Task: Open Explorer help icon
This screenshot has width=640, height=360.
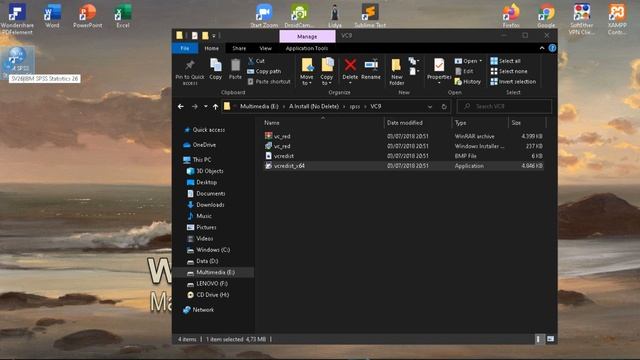Action: (x=552, y=48)
